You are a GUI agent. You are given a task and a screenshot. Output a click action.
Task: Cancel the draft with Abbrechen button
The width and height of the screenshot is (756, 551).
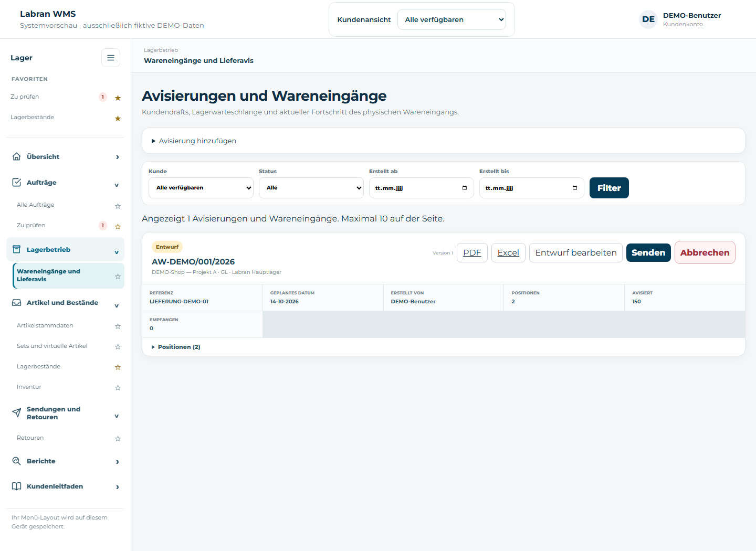point(705,252)
